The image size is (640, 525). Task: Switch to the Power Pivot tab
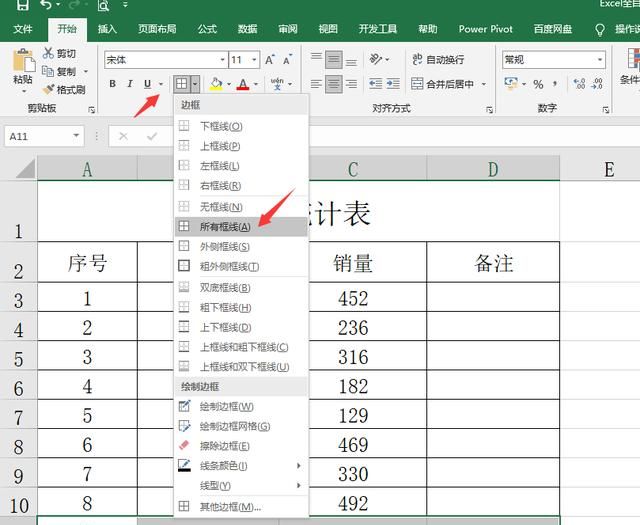(x=485, y=29)
